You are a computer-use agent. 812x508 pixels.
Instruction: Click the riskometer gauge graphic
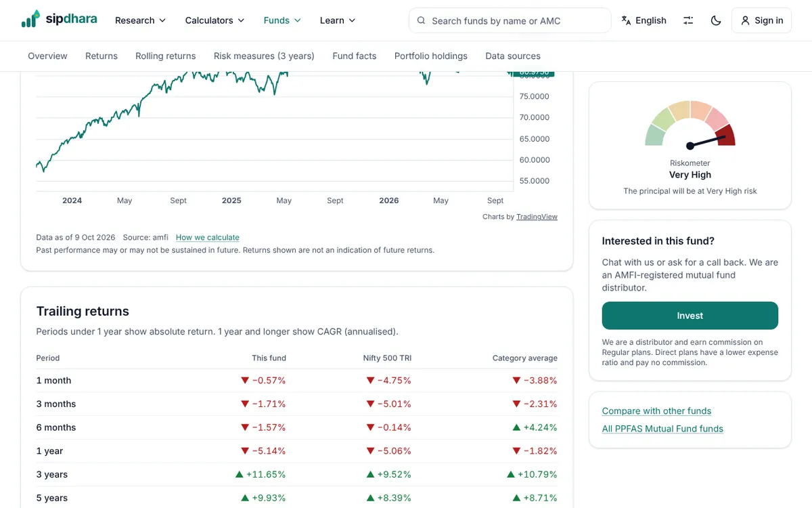[x=690, y=125]
